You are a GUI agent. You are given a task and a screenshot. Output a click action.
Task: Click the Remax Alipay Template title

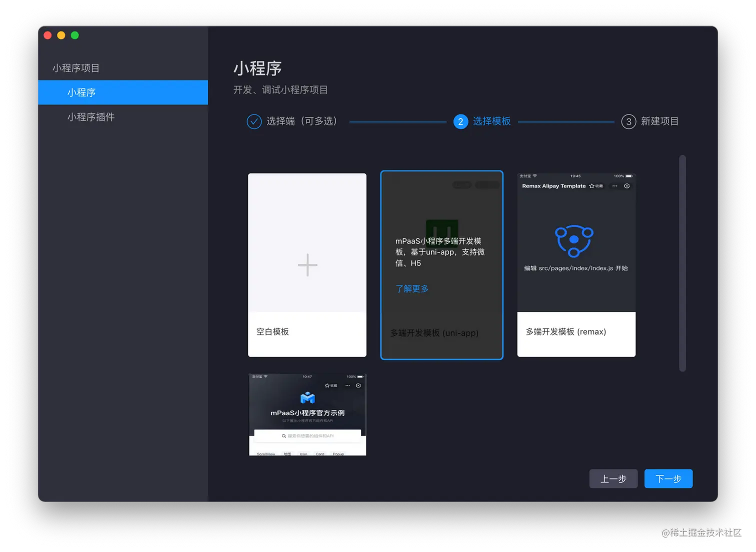(553, 186)
